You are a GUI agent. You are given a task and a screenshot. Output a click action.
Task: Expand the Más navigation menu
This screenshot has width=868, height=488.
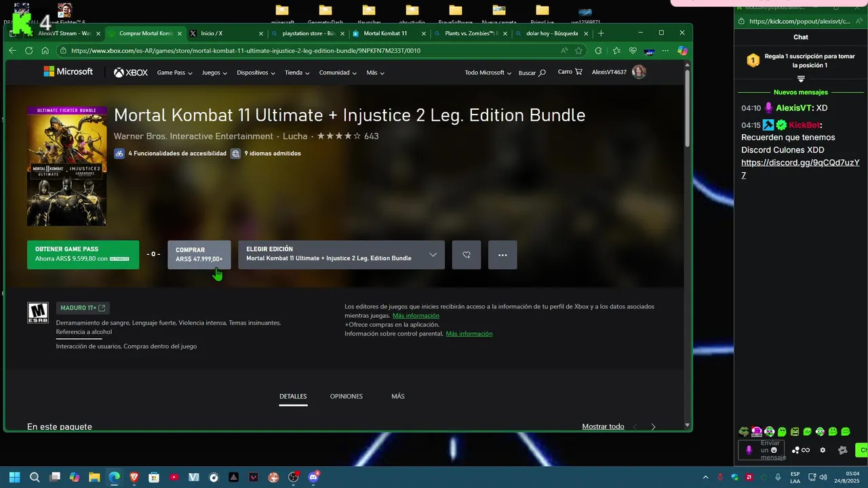click(x=375, y=73)
